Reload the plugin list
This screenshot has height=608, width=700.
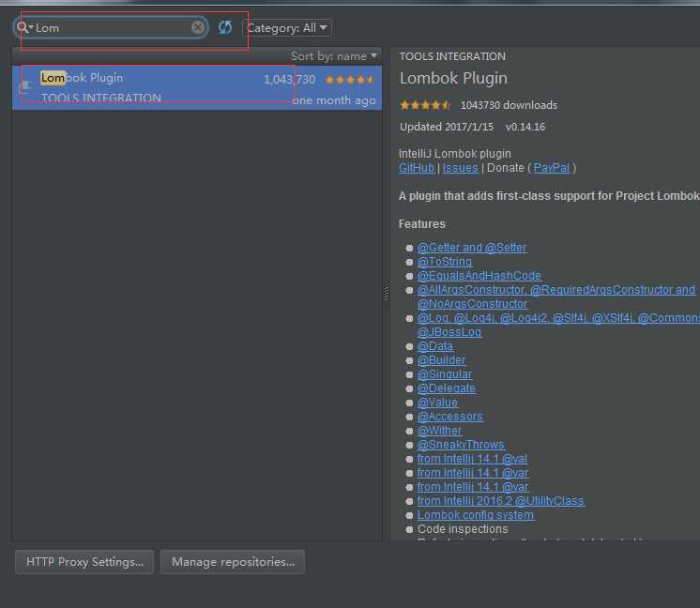tap(225, 27)
